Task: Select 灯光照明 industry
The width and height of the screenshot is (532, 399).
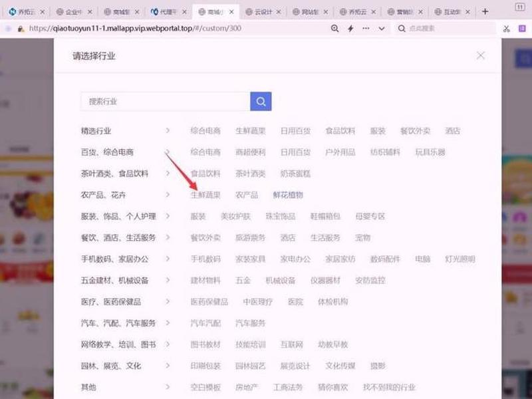Action: coord(460,259)
